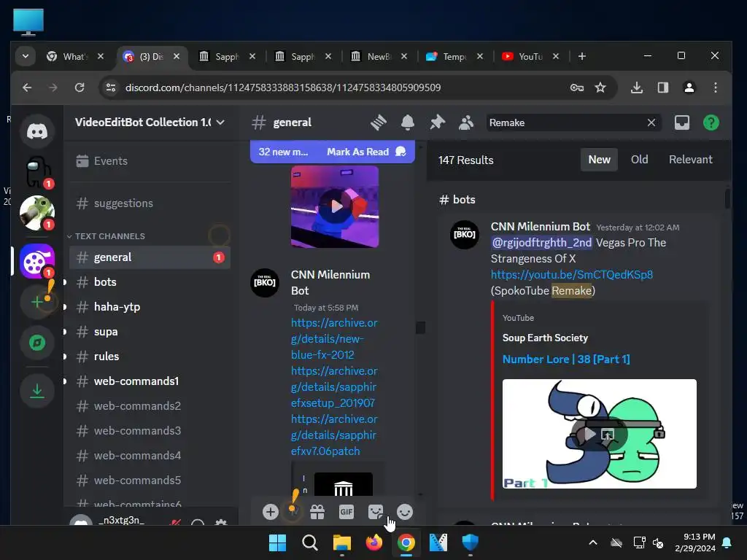The height and width of the screenshot is (560, 747).
Task: Reload the page in Chrome
Action: point(80,87)
